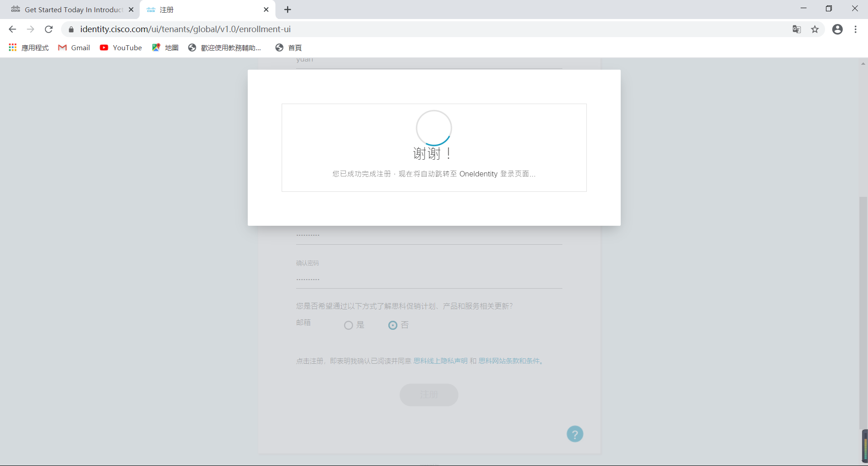Image resolution: width=868 pixels, height=466 pixels.
Task: Select the 是 radio button
Action: click(x=348, y=325)
